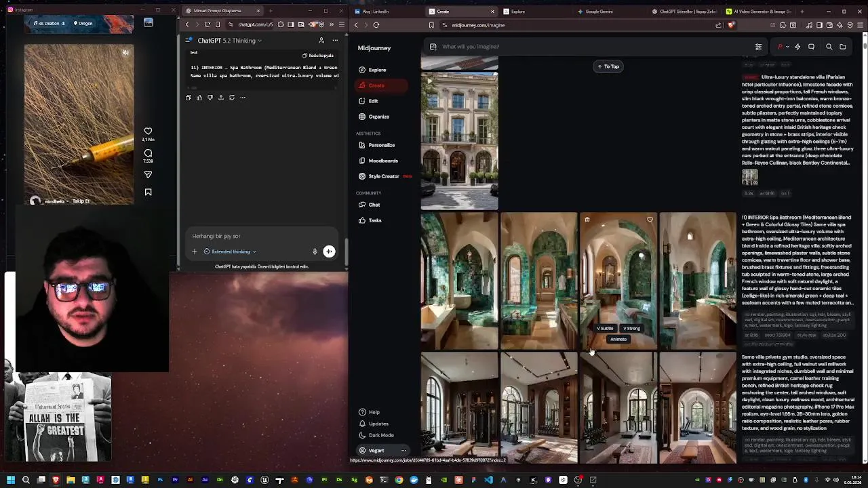Toggle the lightning fast mode icon

pyautogui.click(x=797, y=47)
